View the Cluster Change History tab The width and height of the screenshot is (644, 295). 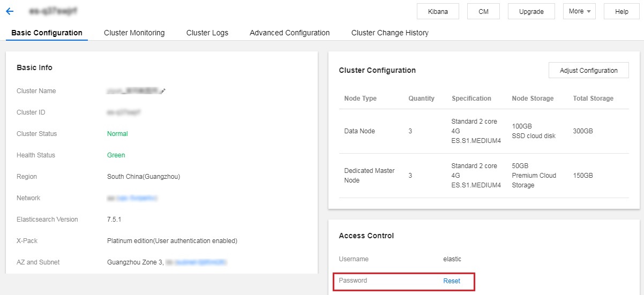click(390, 33)
